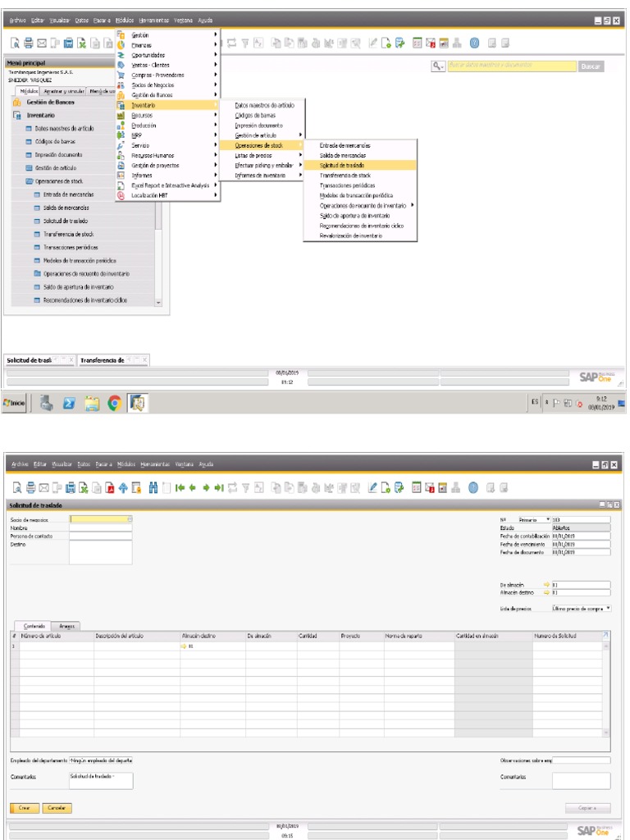
Task: Open file explorer from the taskbar
Action: [x=92, y=404]
